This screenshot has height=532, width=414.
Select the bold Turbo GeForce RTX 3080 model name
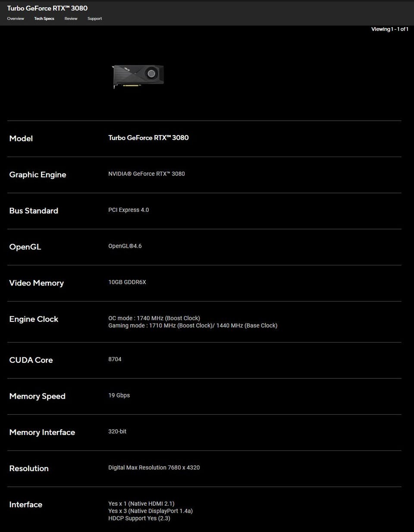(x=148, y=138)
